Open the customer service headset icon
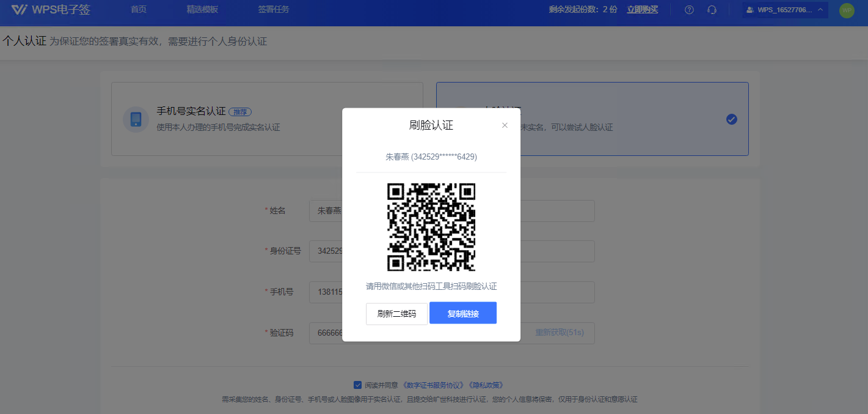The width and height of the screenshot is (868, 414). tap(712, 10)
